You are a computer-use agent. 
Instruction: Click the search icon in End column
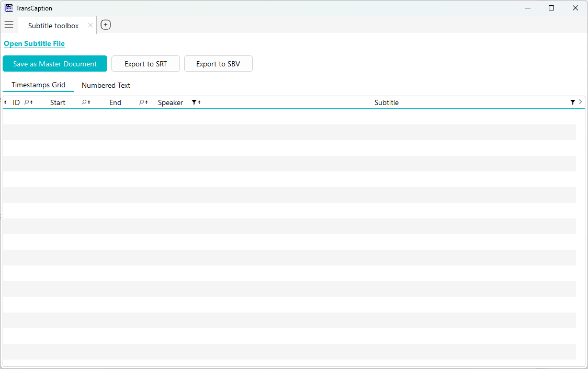[x=141, y=102]
